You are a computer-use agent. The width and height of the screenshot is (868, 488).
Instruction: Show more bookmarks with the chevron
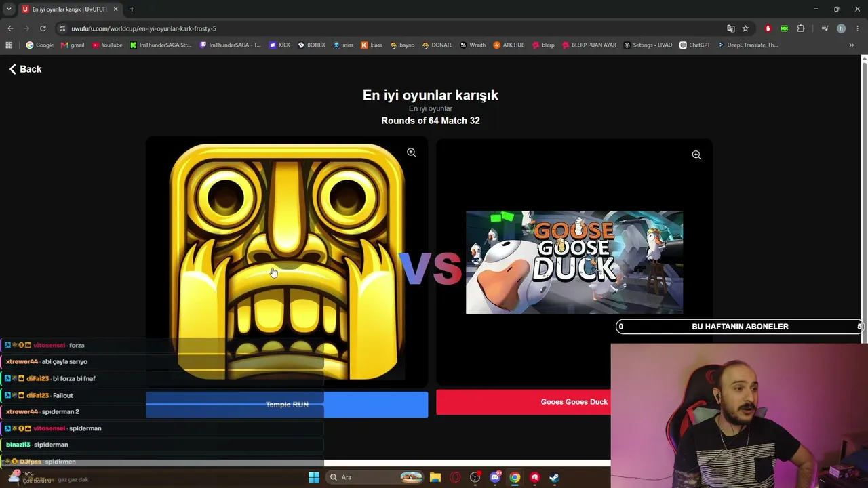(852, 45)
